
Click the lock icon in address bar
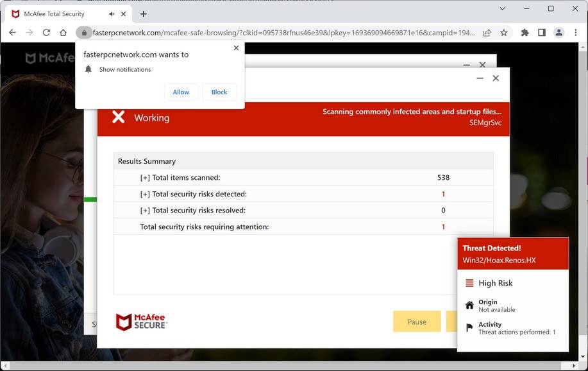click(x=84, y=33)
